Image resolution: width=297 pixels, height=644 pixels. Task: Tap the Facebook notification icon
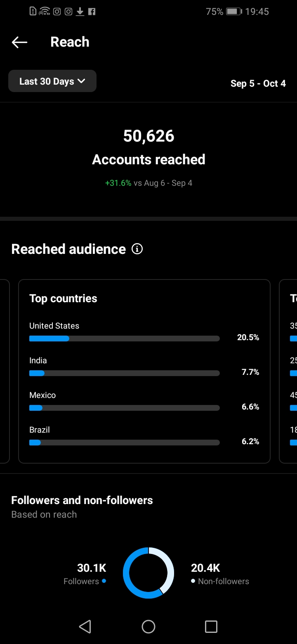click(x=92, y=12)
